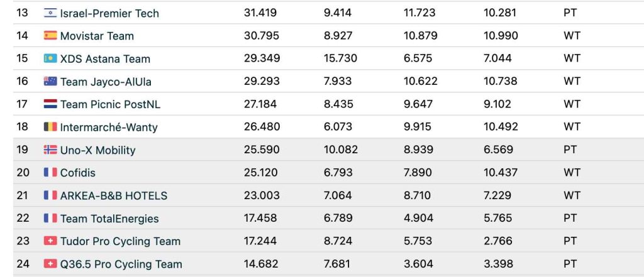644x277 pixels.
Task: Click the French flag beside Cofidis
Action: 50,173
